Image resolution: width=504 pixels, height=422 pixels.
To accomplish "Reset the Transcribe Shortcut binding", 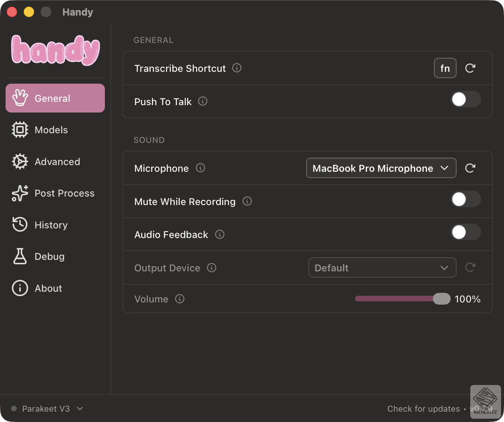I will 470,68.
